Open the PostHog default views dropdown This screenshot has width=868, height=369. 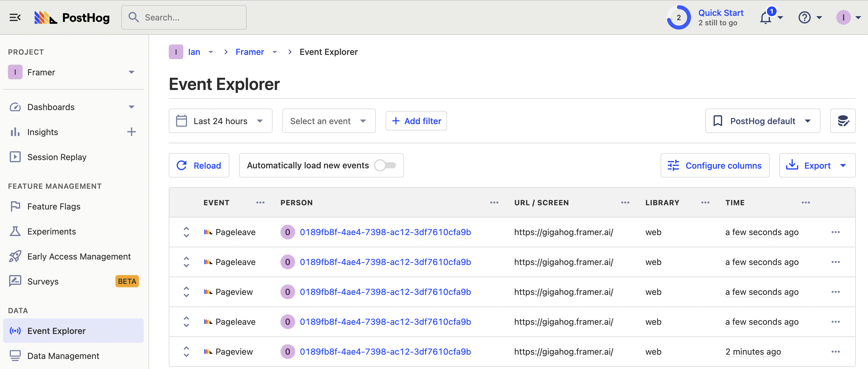click(x=762, y=121)
